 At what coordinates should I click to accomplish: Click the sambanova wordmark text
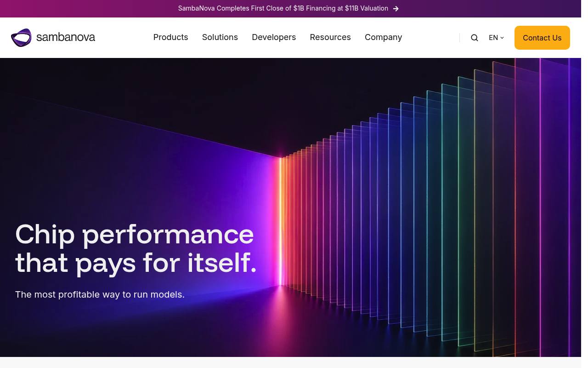[66, 37]
